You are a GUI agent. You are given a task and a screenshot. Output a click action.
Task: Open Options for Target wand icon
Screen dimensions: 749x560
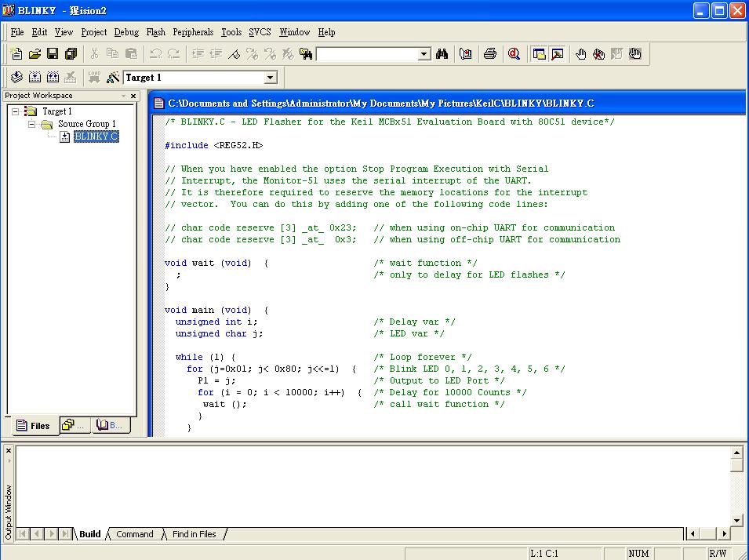tap(113, 78)
